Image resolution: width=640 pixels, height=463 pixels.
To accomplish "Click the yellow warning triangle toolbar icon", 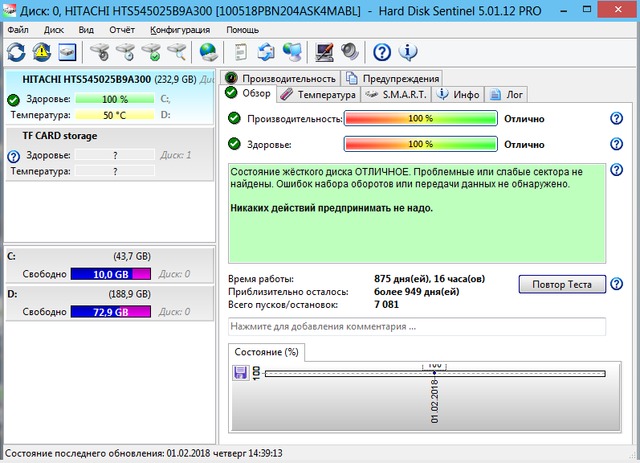I will coord(42,51).
